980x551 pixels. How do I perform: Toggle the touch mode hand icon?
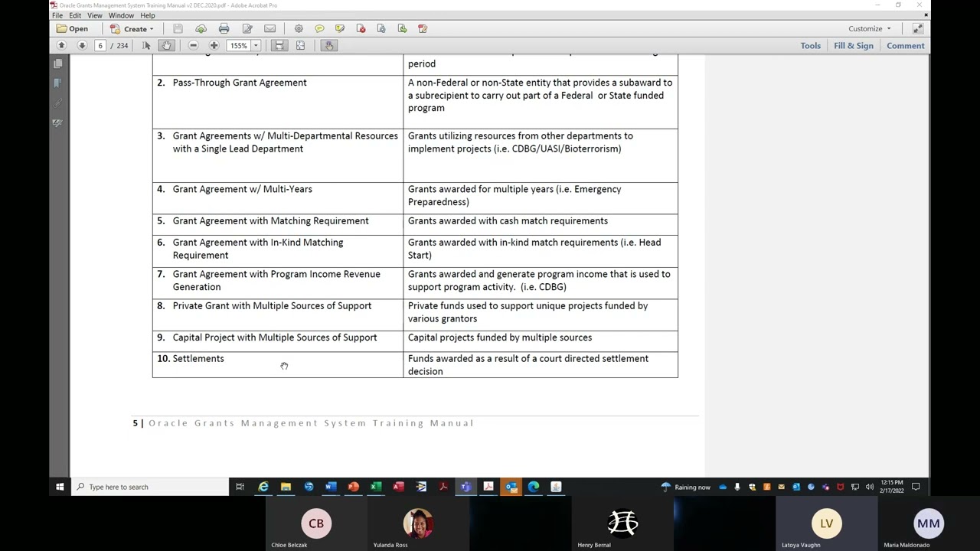point(328,45)
